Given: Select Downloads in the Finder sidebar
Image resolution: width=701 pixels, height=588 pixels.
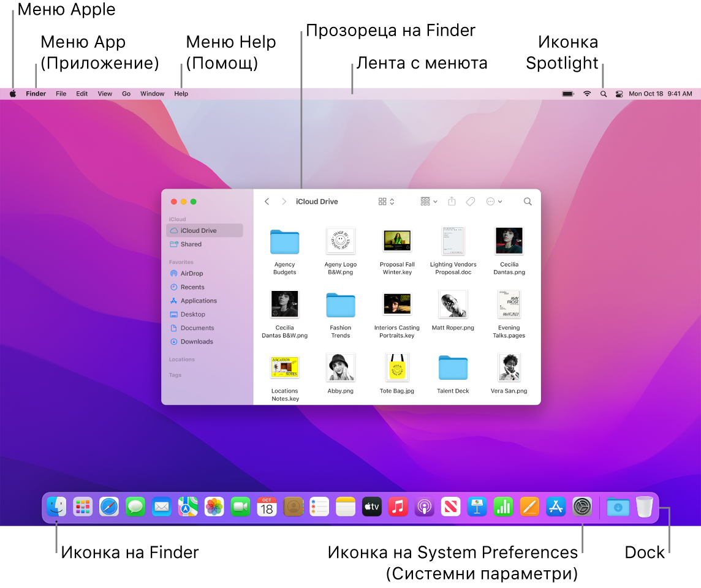Looking at the screenshot, I should pos(196,341).
